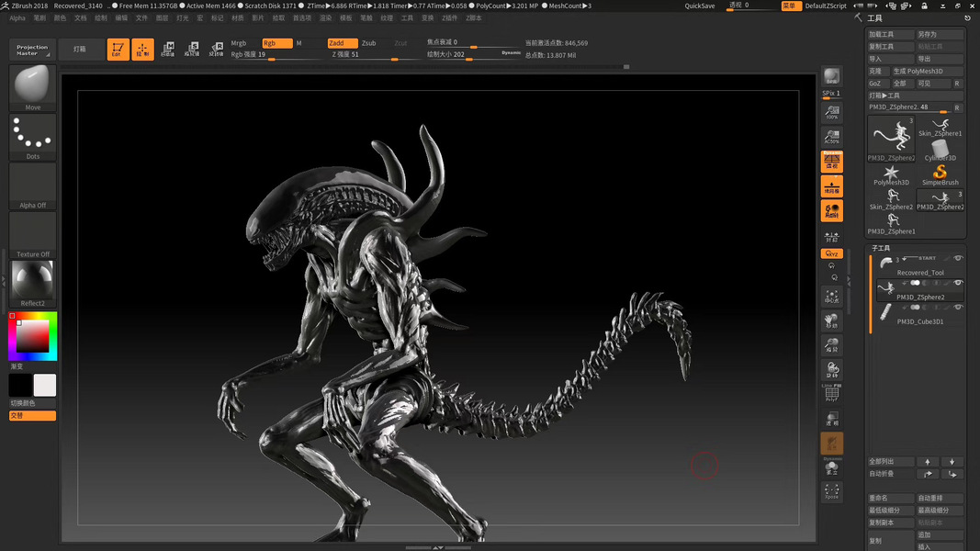Select the Move transform icon marked M
This screenshot has width=980, height=551.
(x=167, y=50)
